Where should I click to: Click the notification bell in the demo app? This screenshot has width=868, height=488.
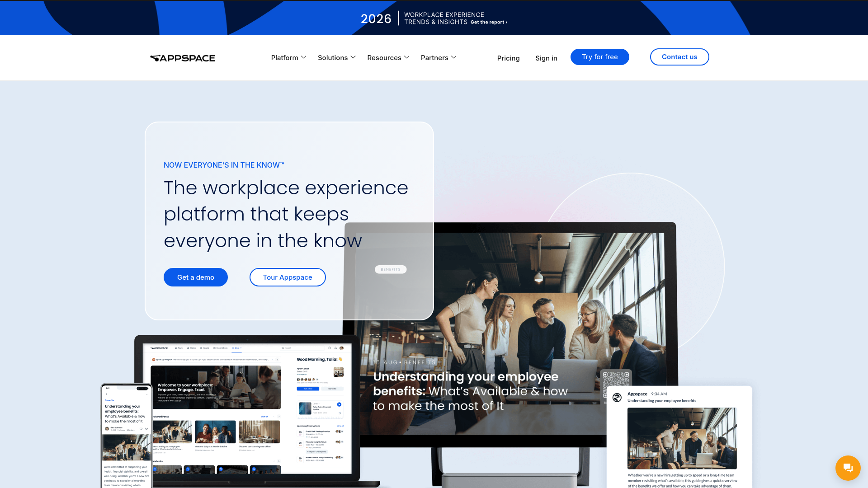pos(335,348)
